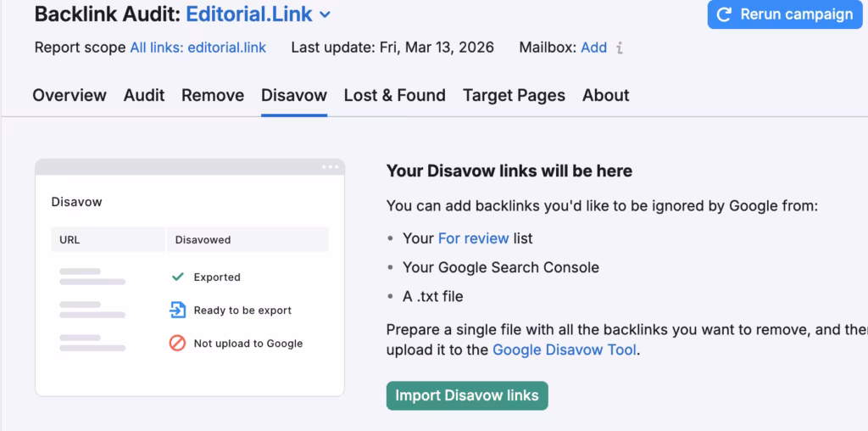The width and height of the screenshot is (868, 431).
Task: Click the 'Report scope' label
Action: (x=81, y=48)
